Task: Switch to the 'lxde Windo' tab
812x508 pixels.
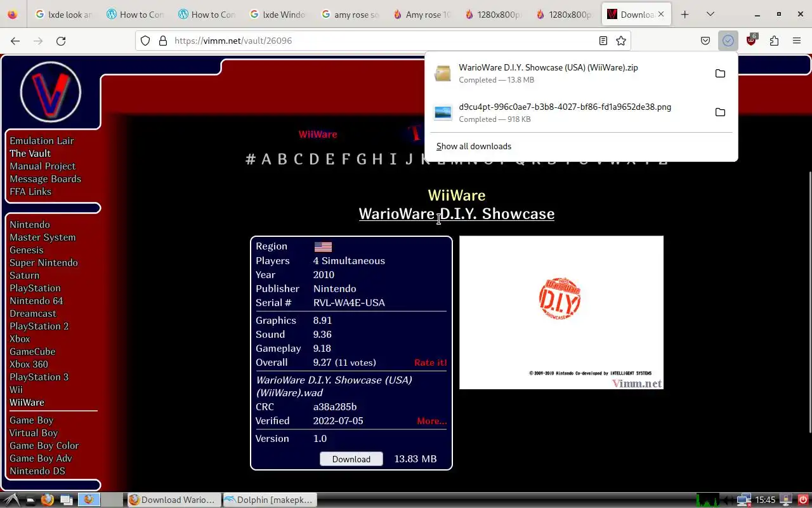Action: 277,14
